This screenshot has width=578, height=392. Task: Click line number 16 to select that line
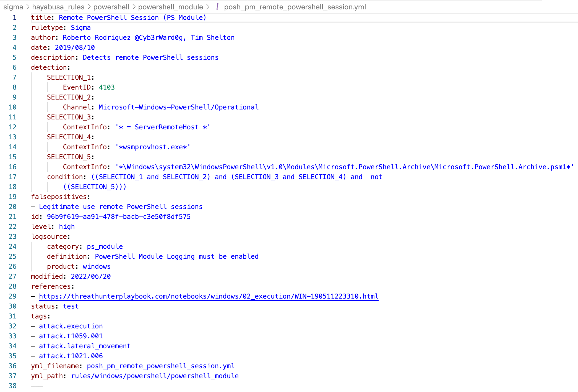tap(12, 167)
